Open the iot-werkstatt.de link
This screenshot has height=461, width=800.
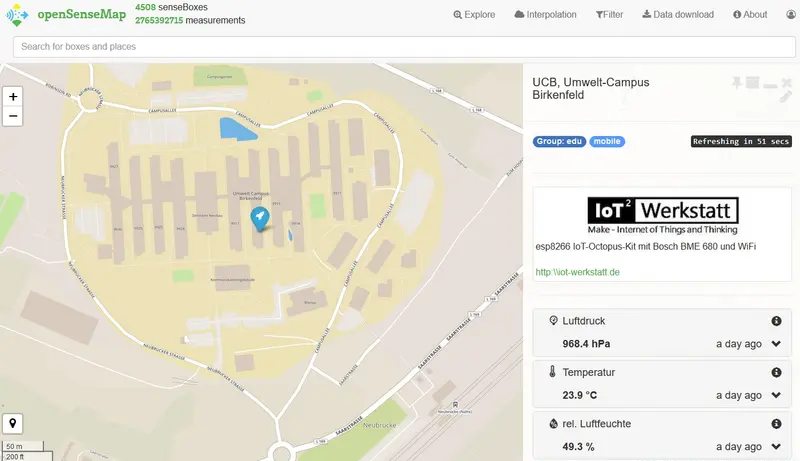coord(578,272)
